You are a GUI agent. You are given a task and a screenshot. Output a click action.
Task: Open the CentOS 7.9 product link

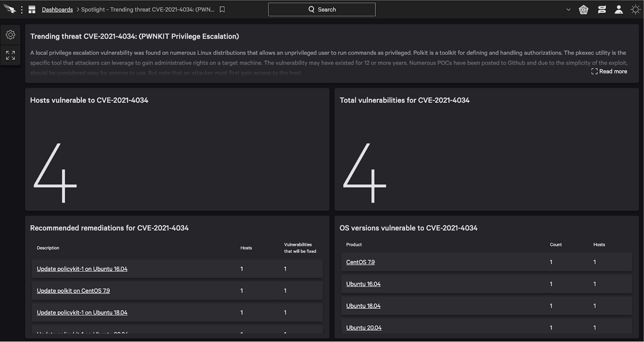[x=360, y=262]
